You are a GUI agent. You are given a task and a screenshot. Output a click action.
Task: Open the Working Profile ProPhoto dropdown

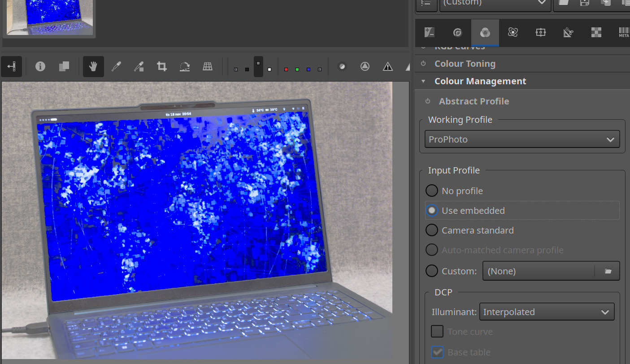pyautogui.click(x=522, y=139)
